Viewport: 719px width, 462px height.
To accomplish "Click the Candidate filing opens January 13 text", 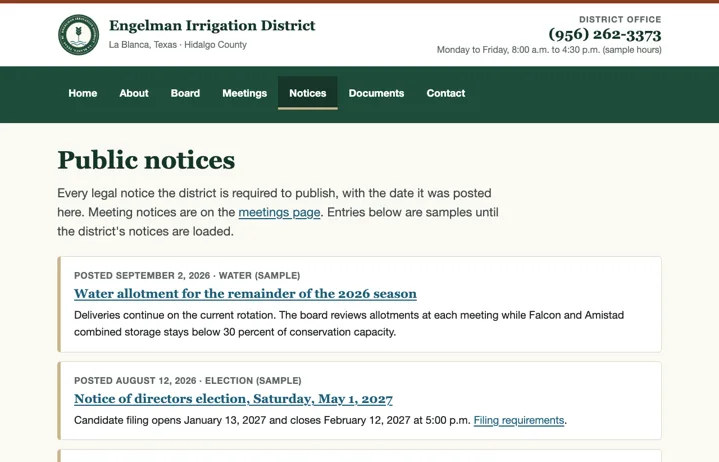I will 272,420.
